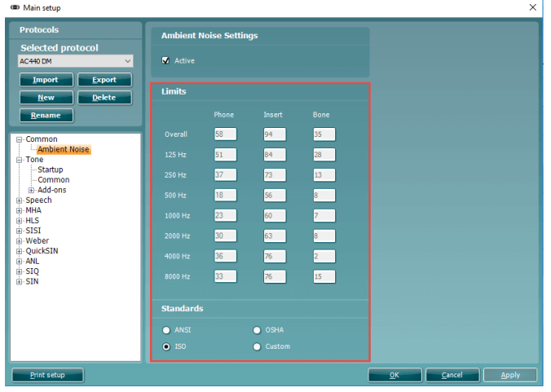This screenshot has width=551, height=392.
Task: Select the QuickSIN tree item label
Action: pyautogui.click(x=42, y=251)
